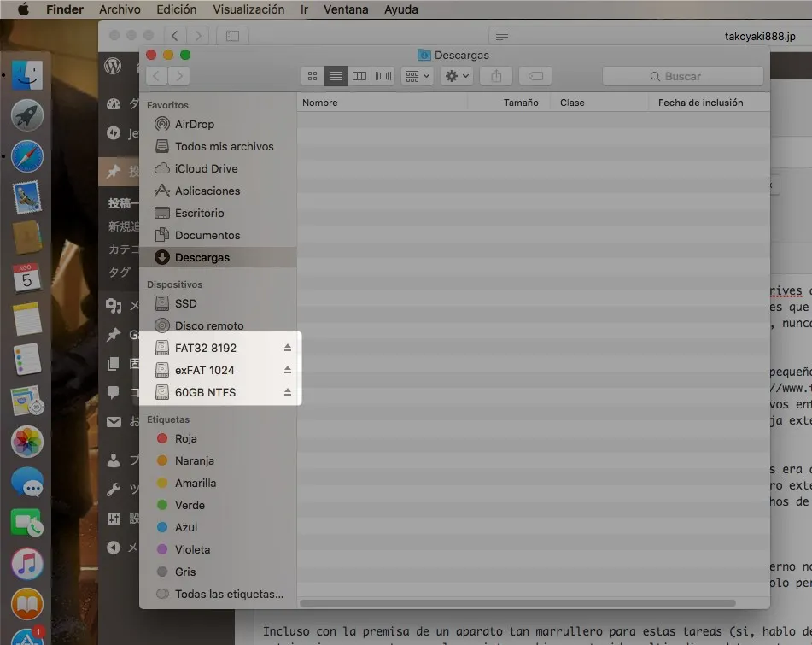Launch Safari from the Dock
Viewport: 812px width, 645px height.
point(27,156)
